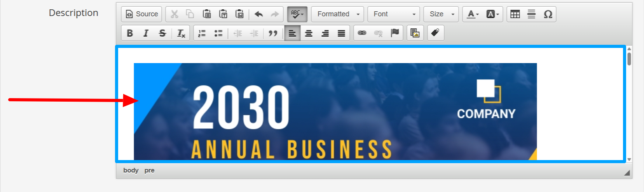Add a hyperlink with the Link icon
The image size is (644, 192).
pos(362,33)
